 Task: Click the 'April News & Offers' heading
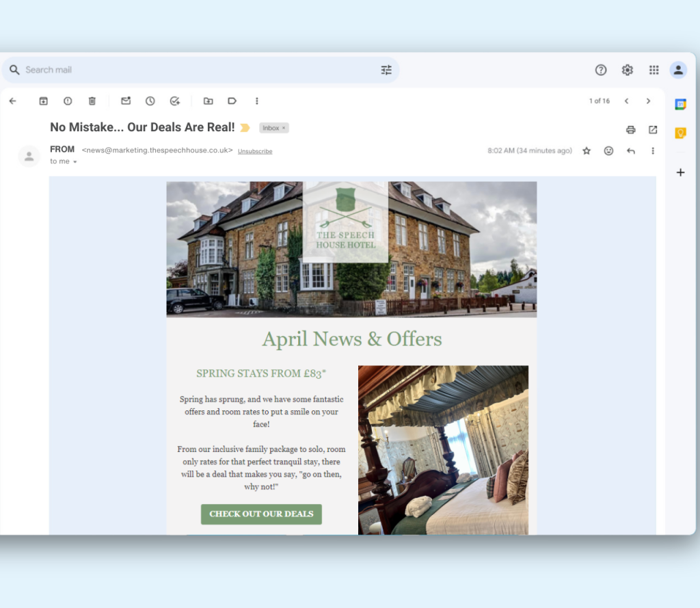coord(352,339)
